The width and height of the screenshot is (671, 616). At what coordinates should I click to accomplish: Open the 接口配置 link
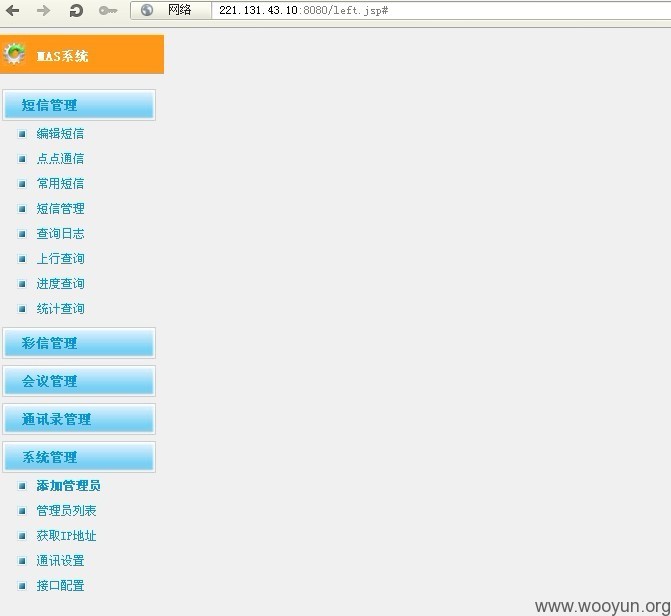pyautogui.click(x=60, y=586)
